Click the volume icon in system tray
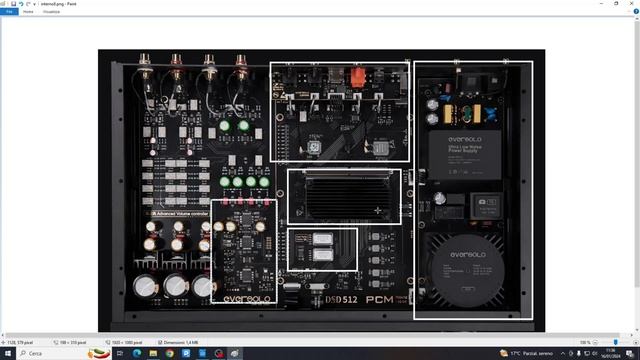 pyautogui.click(x=595, y=353)
